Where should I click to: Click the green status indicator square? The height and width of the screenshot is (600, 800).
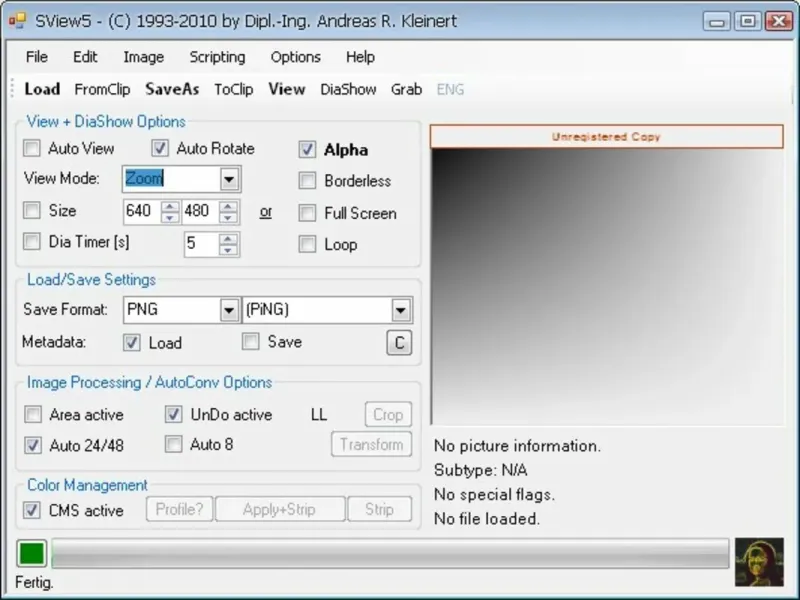pos(32,554)
